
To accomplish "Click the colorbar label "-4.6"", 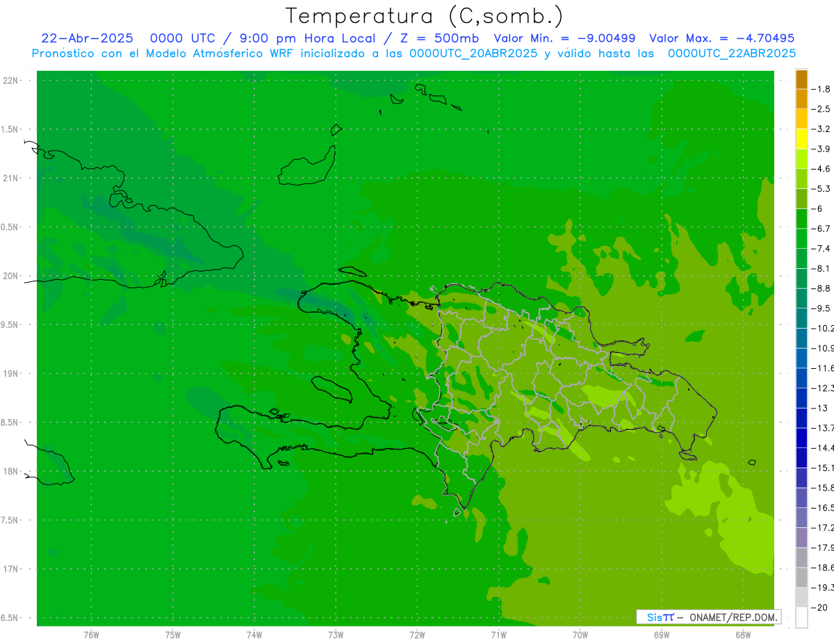I will [821, 169].
